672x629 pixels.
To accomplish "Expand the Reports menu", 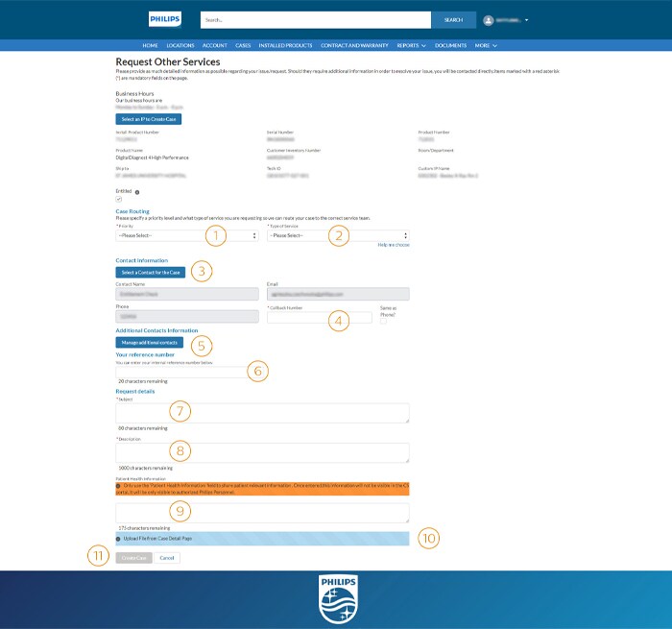I will [412, 45].
